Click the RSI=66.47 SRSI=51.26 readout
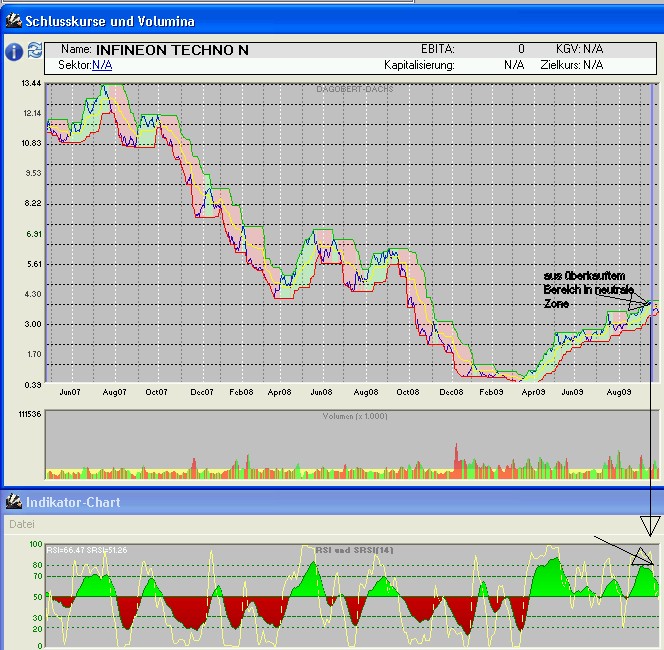 (86, 550)
